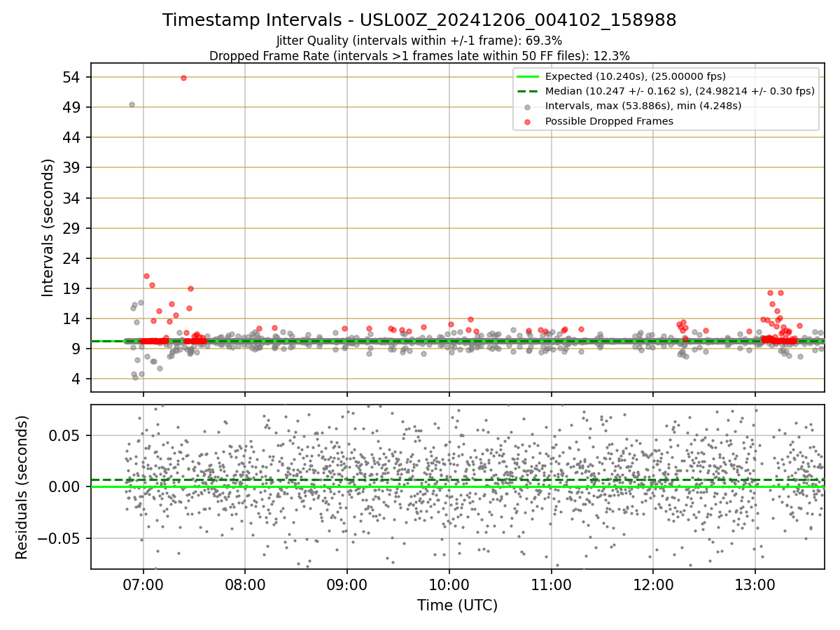Screen dimensions: 840x630
Task: Click the 'Intervals, max (53.886s), min (4.248s)' legend entry
Action: pyautogui.click(x=643, y=106)
